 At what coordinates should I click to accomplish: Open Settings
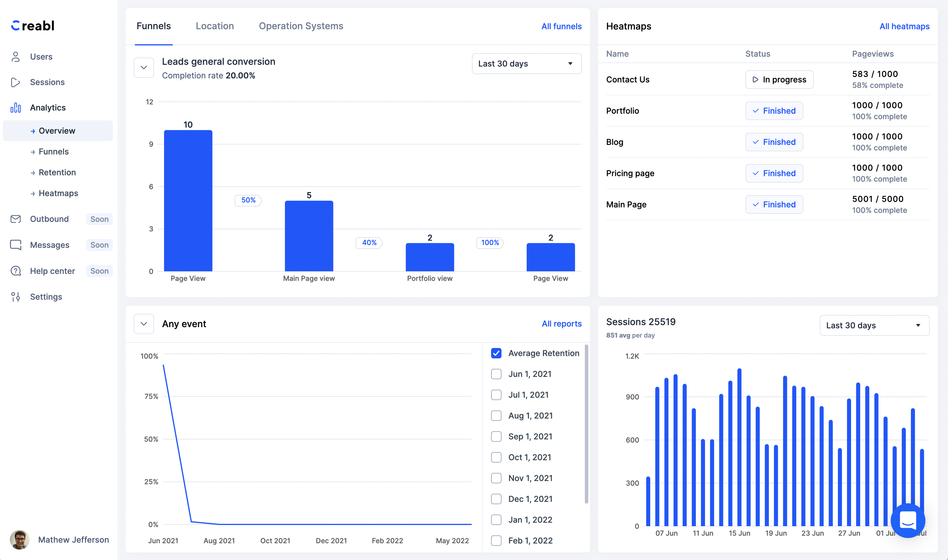click(46, 296)
